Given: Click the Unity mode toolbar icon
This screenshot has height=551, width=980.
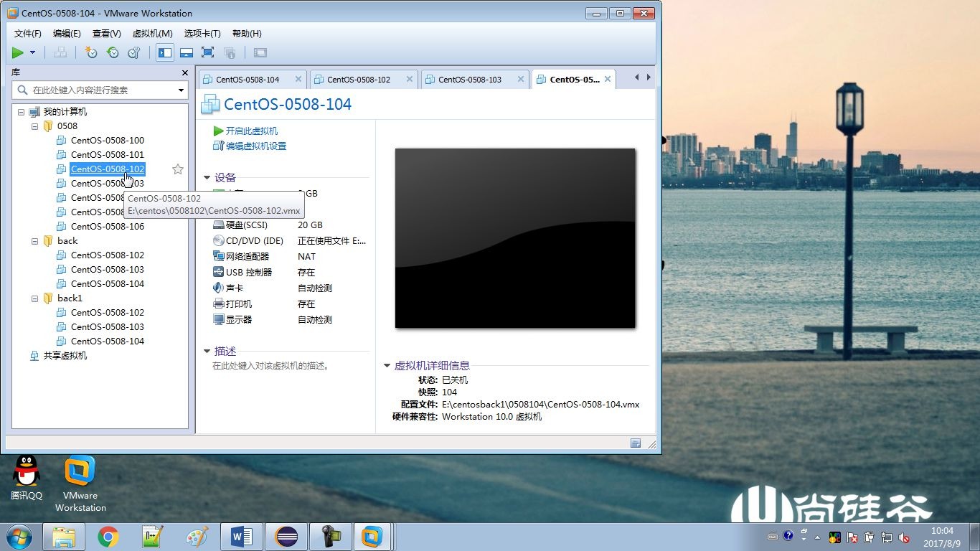Looking at the screenshot, I should click(x=230, y=52).
